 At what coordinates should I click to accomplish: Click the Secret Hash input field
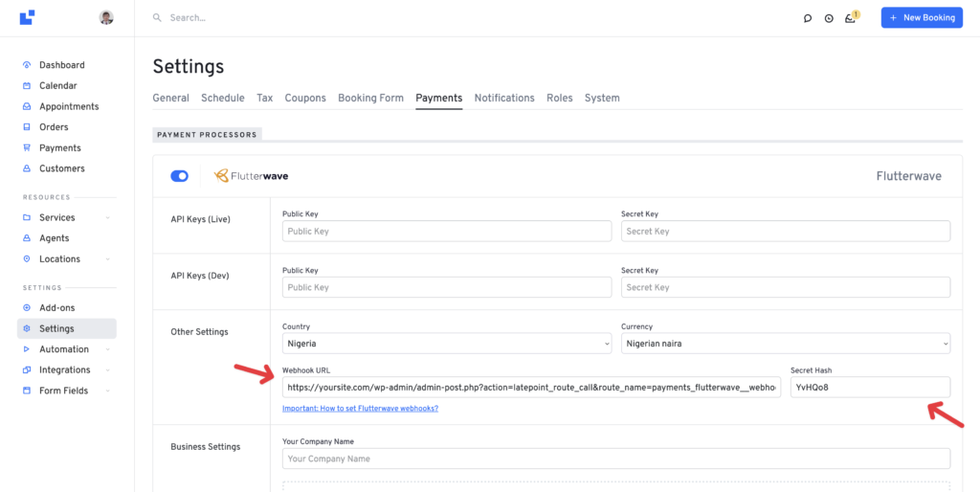click(870, 387)
